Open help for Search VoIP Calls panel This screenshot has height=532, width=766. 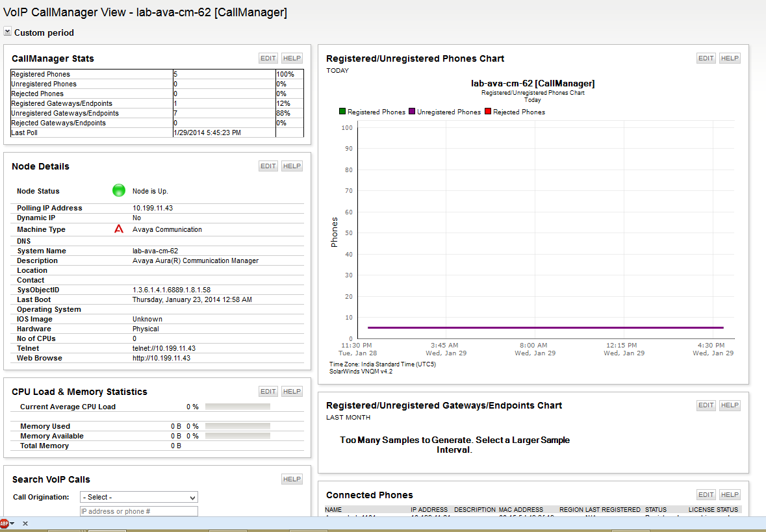tap(292, 479)
